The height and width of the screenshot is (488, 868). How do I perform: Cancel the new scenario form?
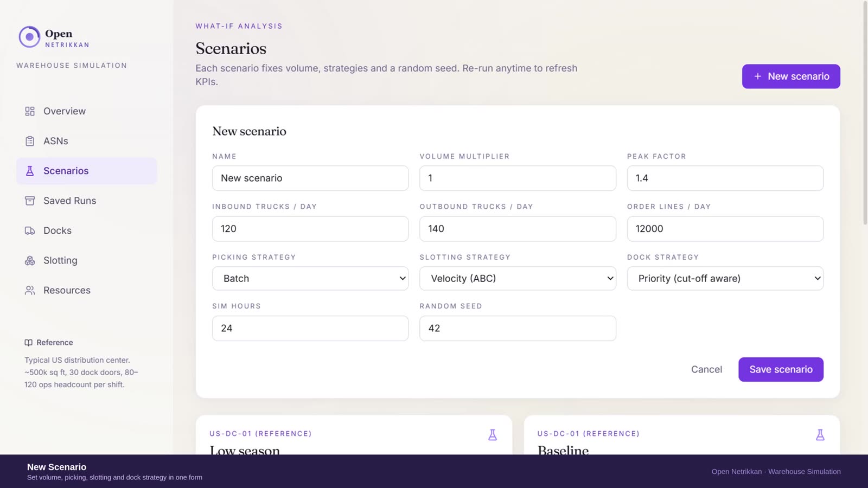[706, 369]
